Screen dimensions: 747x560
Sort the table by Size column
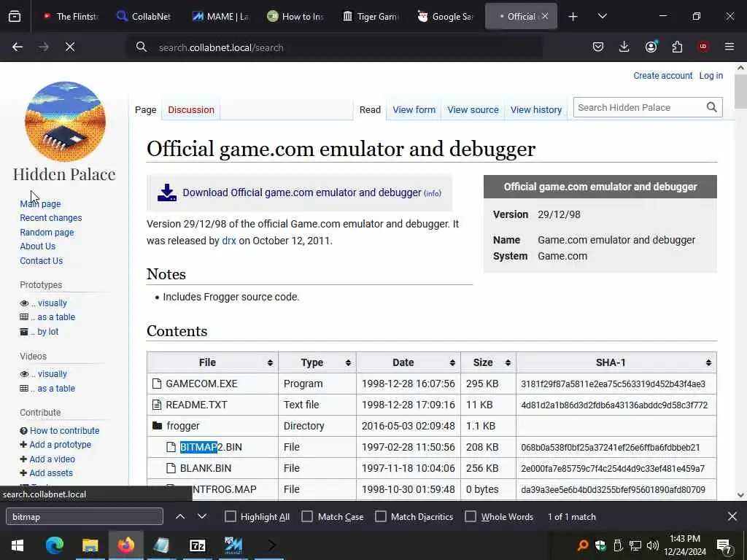tap(488, 362)
